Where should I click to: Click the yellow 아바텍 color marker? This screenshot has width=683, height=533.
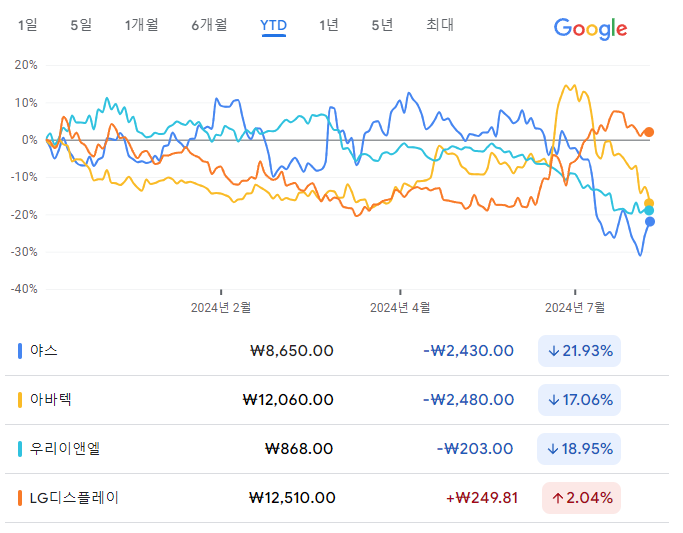[20, 400]
